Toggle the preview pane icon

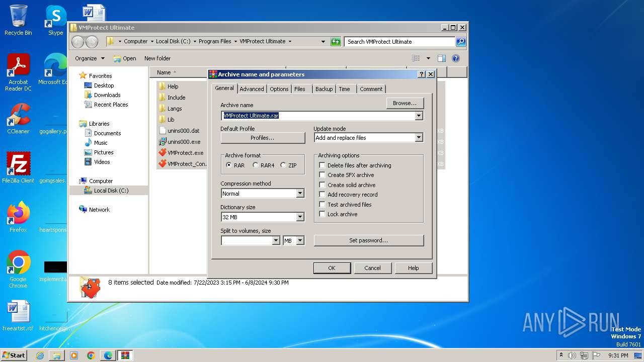(x=441, y=58)
